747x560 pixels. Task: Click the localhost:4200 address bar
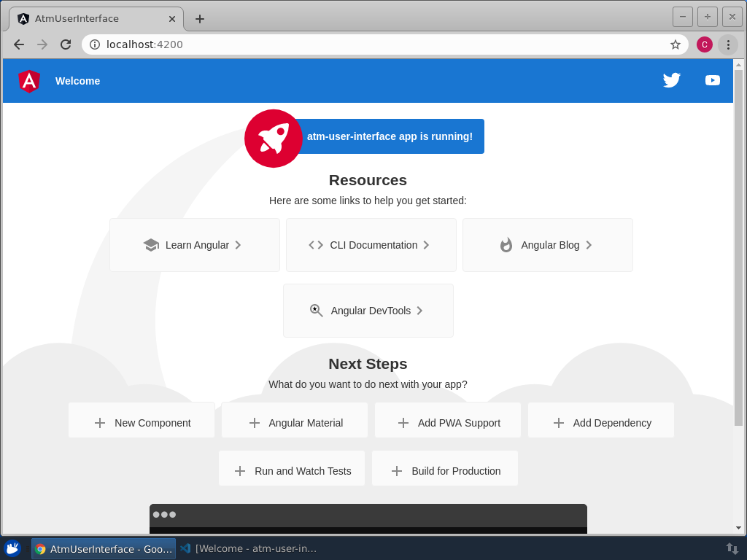(x=385, y=44)
